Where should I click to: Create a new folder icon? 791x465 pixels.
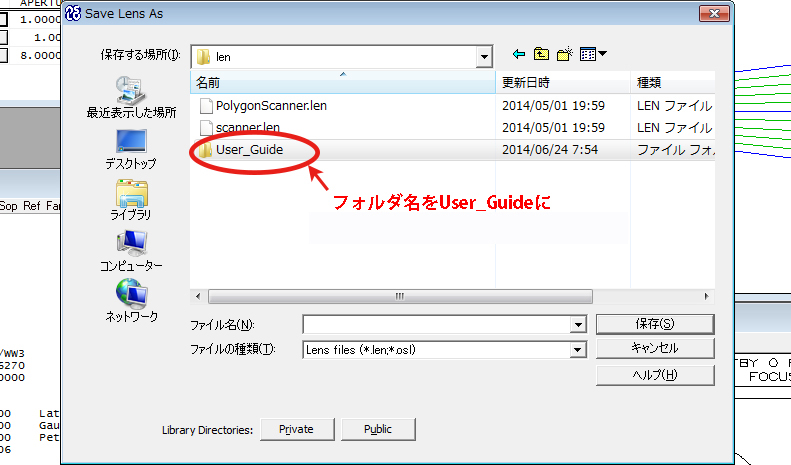[564, 54]
